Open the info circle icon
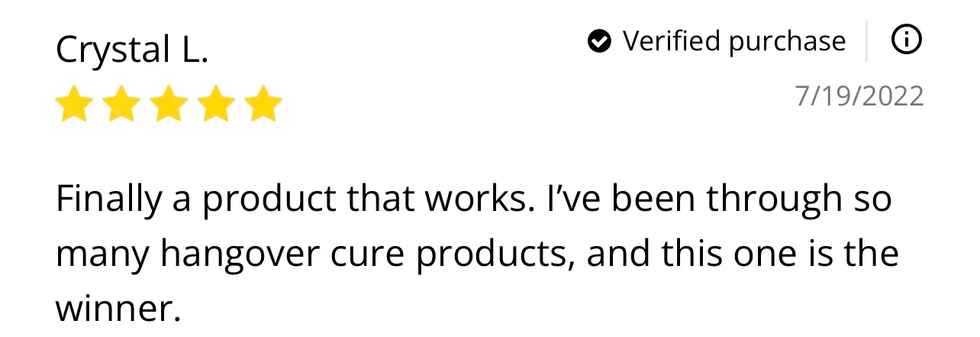This screenshot has width=980, height=337. [x=906, y=41]
